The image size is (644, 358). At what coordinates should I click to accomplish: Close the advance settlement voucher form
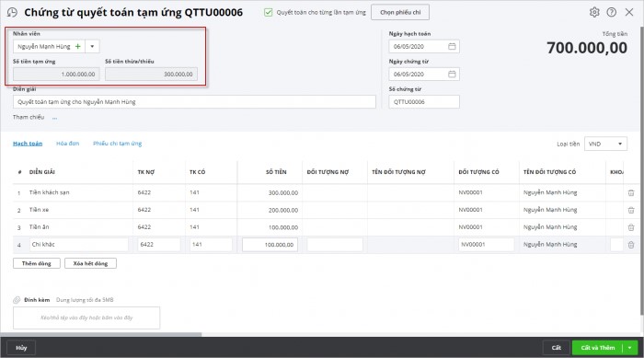tap(629, 12)
